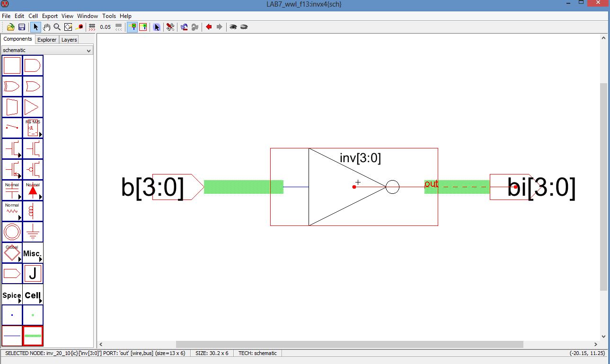Image resolution: width=610 pixels, height=364 pixels.
Task: Choose the multiplexer trapezoid component
Action: [12, 107]
